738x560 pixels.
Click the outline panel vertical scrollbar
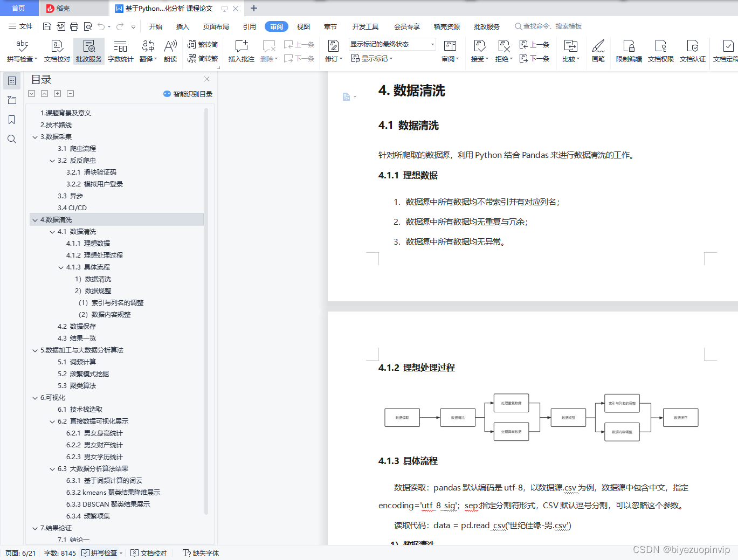click(x=206, y=311)
